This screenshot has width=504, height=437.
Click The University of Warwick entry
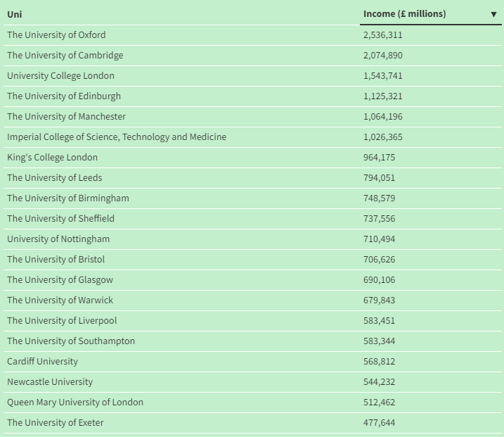click(x=60, y=300)
